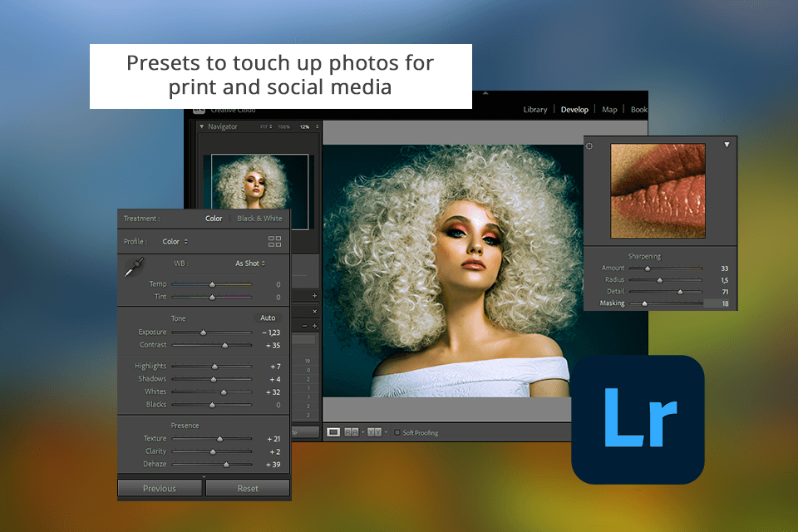Click the Whites value +32
798x532 pixels.
273,392
